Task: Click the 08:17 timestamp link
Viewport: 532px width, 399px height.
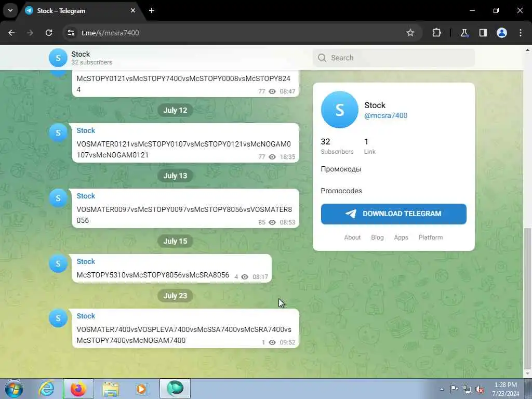Action: pos(260,277)
